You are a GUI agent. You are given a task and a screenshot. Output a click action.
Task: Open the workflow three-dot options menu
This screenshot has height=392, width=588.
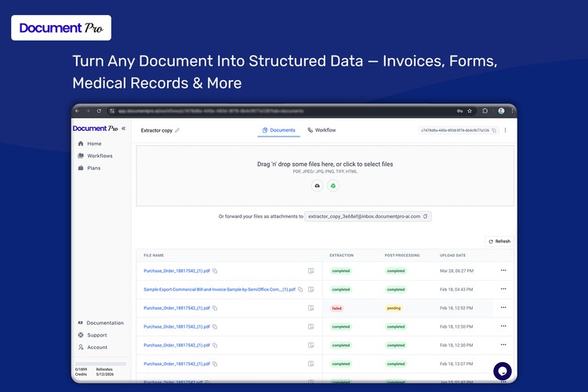point(505,130)
